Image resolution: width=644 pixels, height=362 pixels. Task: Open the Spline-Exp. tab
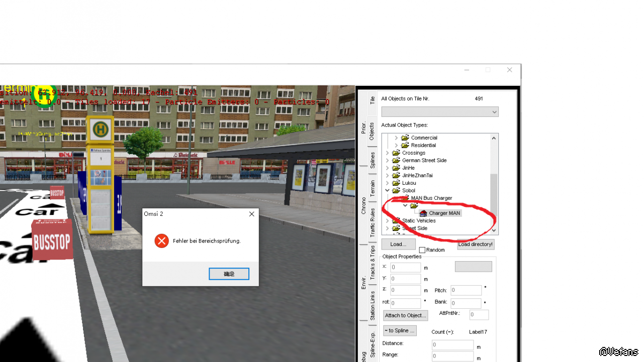point(373,344)
